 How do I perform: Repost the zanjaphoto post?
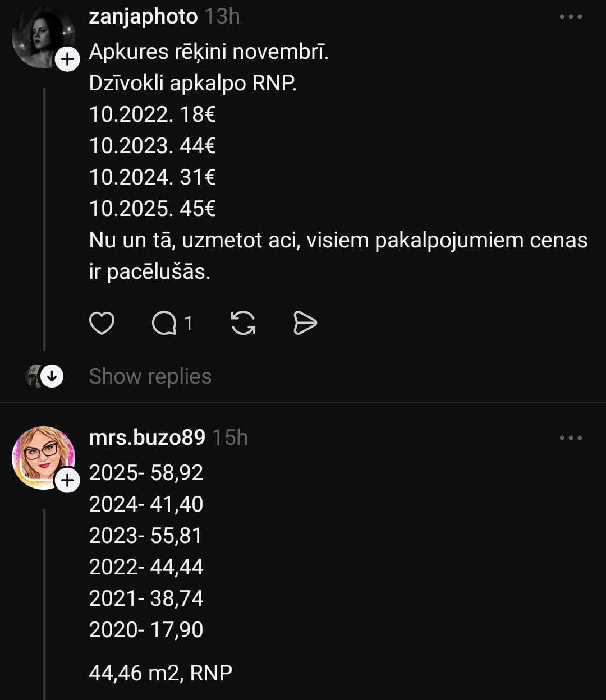243,323
